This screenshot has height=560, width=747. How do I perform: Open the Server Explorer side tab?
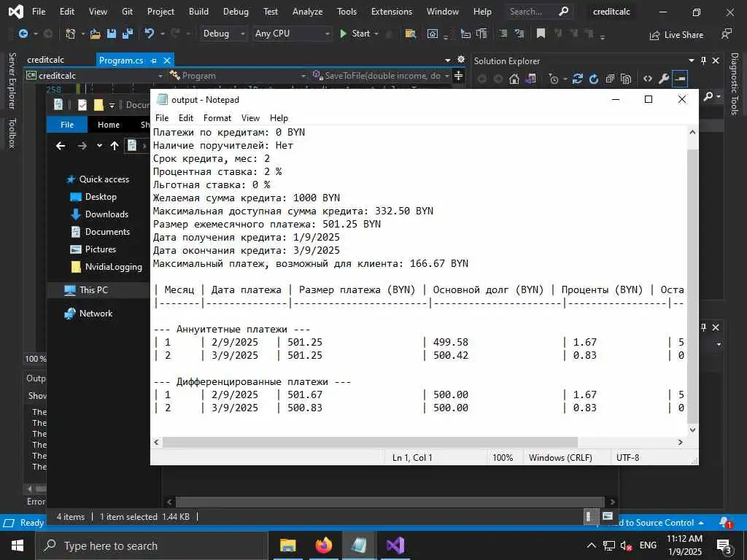pyautogui.click(x=12, y=81)
